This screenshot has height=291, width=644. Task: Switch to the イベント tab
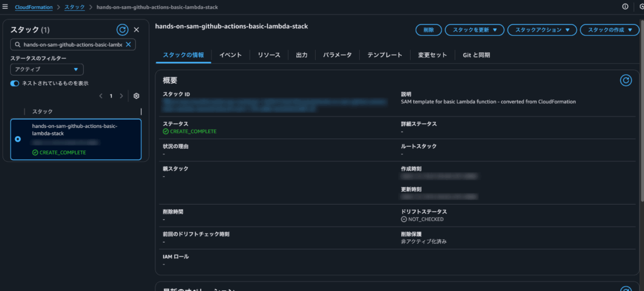click(230, 55)
